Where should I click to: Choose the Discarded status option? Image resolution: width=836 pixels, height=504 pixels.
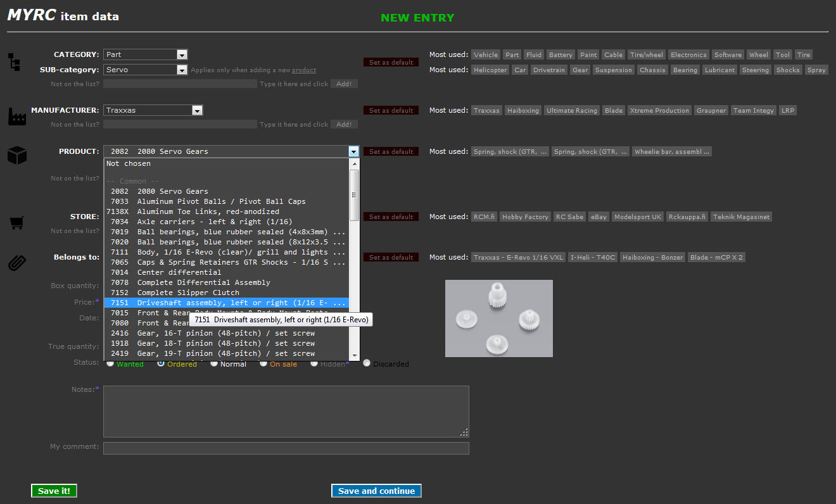[x=367, y=363]
